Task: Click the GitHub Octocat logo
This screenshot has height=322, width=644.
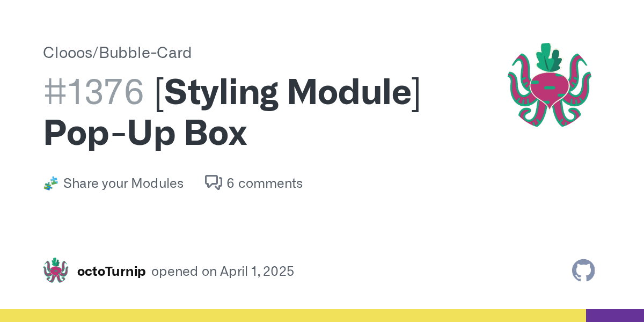Action: tap(583, 271)
